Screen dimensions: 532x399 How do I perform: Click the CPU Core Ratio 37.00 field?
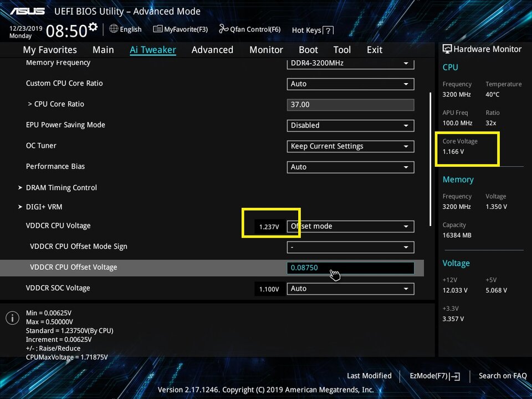click(x=350, y=105)
